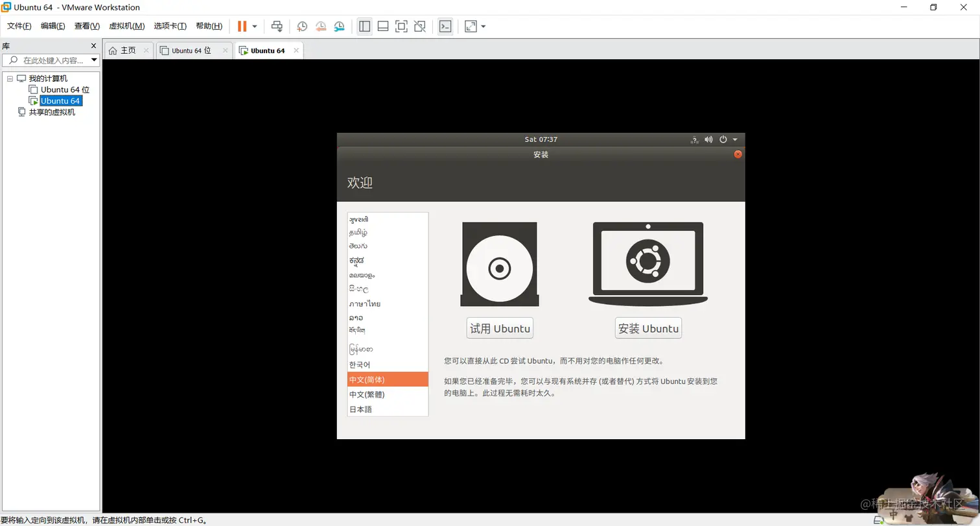Select 中文(简体) language
This screenshot has width=980, height=526.
click(388, 379)
